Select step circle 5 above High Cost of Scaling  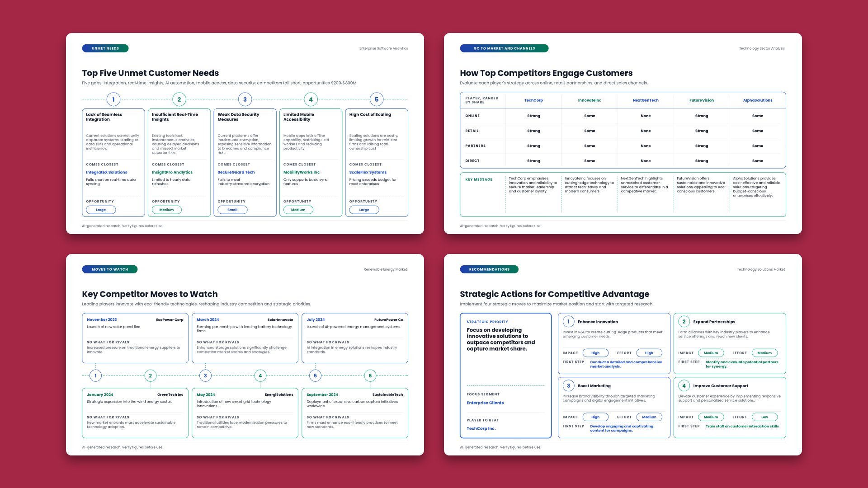click(377, 99)
